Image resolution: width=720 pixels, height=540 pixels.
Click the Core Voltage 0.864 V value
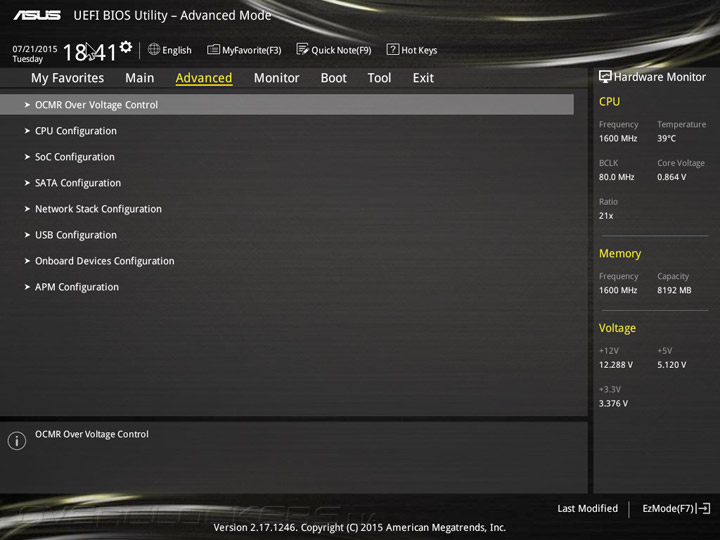point(672,177)
